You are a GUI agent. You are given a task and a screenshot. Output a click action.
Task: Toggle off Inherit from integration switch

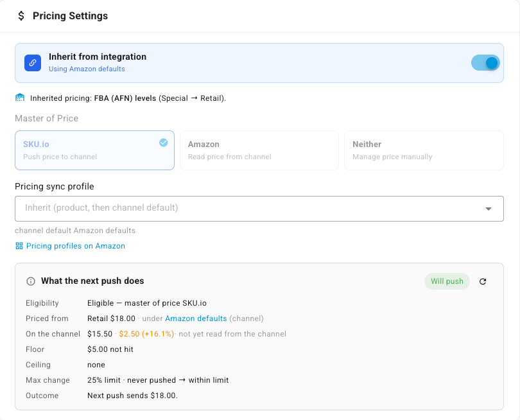click(485, 63)
